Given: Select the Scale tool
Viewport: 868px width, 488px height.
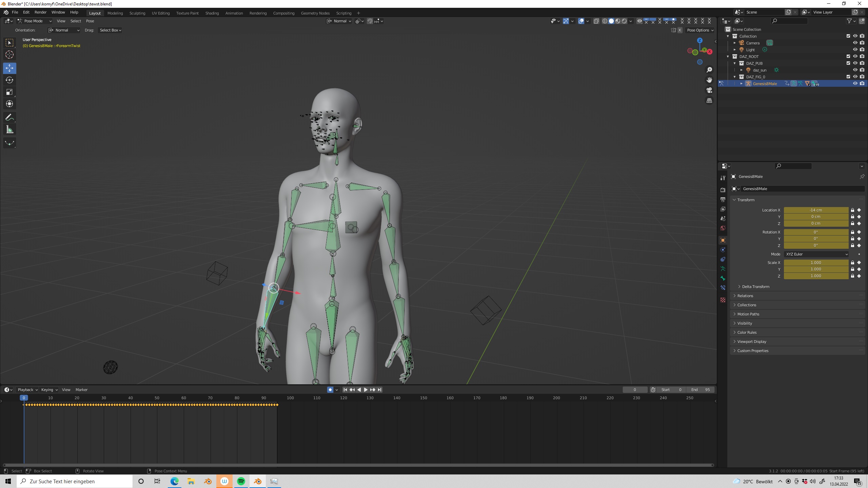Looking at the screenshot, I should pos(9,92).
